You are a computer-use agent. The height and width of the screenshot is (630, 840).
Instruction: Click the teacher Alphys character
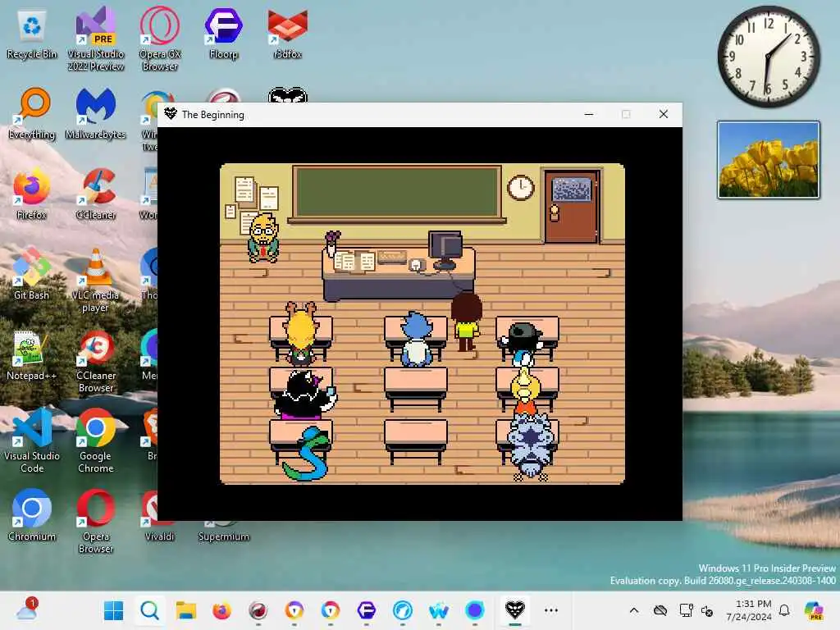tap(263, 239)
